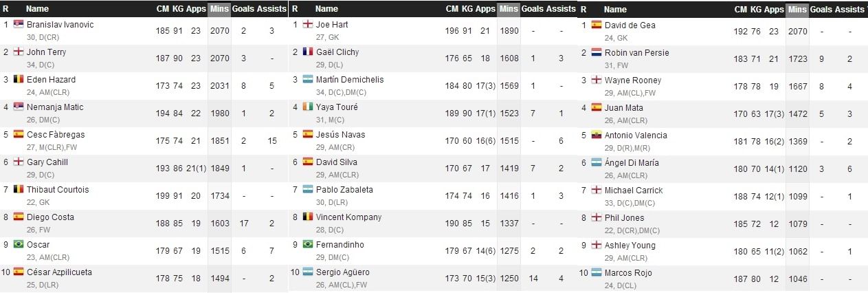Image resolution: width=868 pixels, height=293 pixels.
Task: Sort the first table by Mins column
Action: point(219,9)
